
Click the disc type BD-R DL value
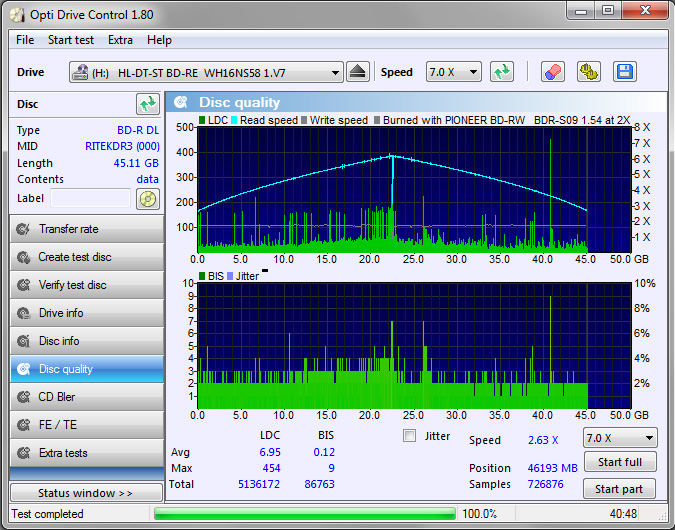coord(138,130)
